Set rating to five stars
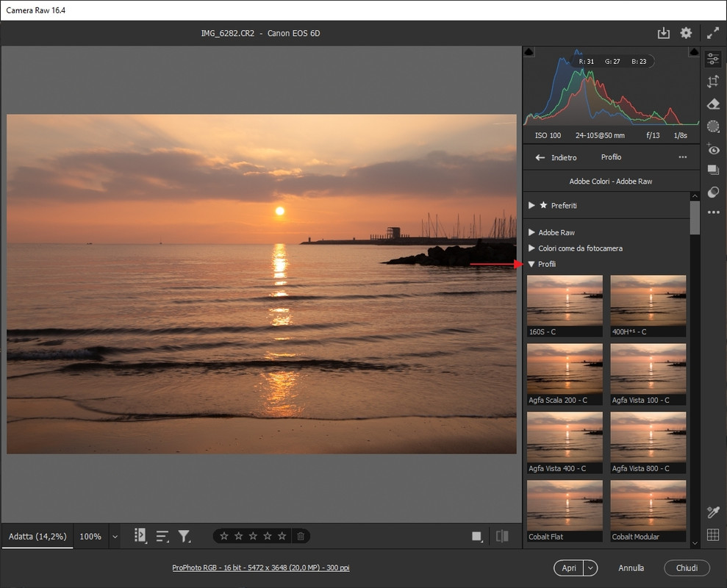The width and height of the screenshot is (727, 588). pos(282,537)
